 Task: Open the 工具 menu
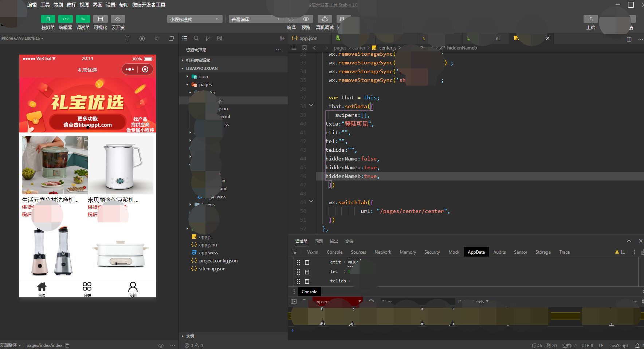[45, 5]
